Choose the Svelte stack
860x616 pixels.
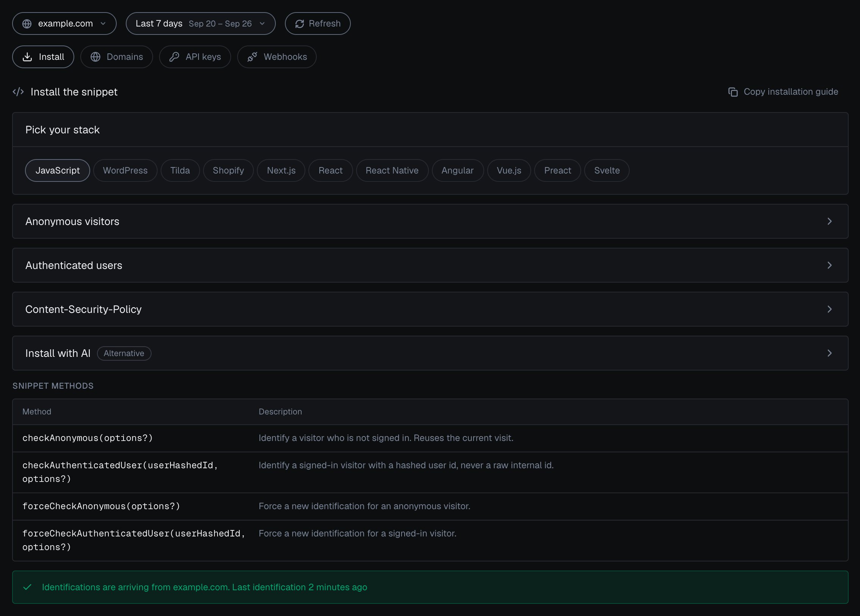point(607,170)
